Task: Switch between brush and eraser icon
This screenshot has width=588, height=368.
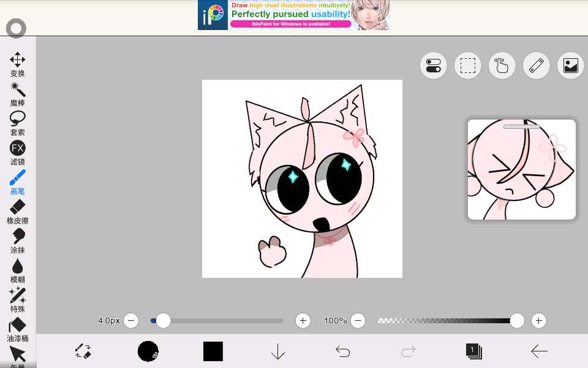Action: click(83, 351)
